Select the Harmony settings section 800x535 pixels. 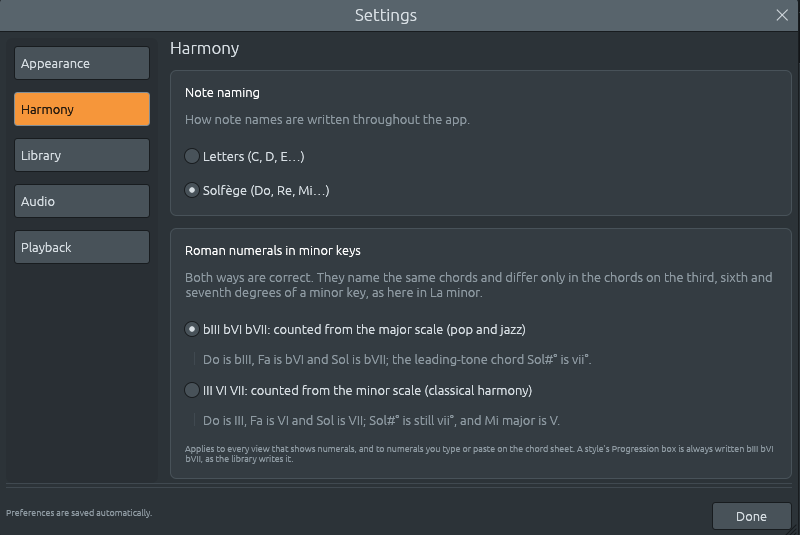(x=82, y=109)
